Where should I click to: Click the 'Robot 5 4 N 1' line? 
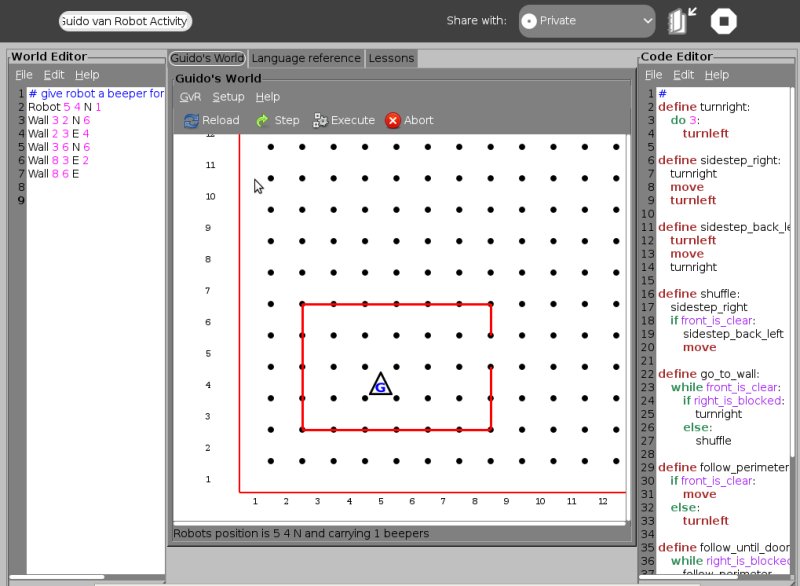(65, 107)
